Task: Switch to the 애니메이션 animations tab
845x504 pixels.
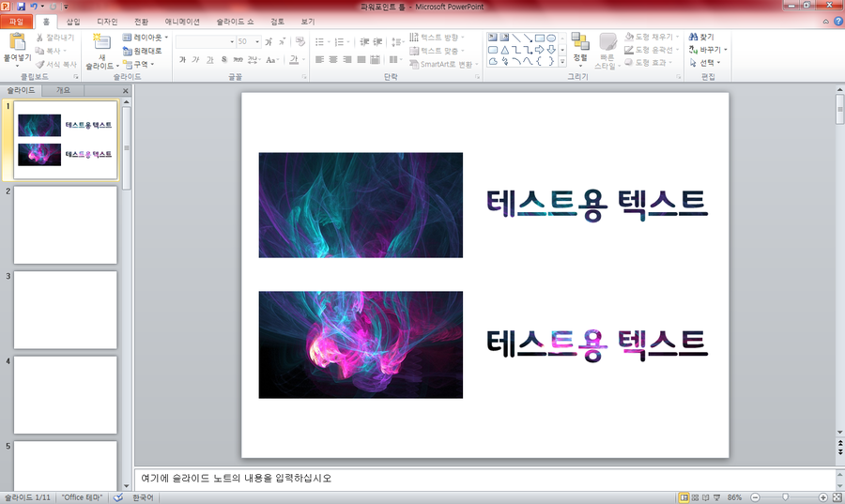Action: tap(182, 22)
